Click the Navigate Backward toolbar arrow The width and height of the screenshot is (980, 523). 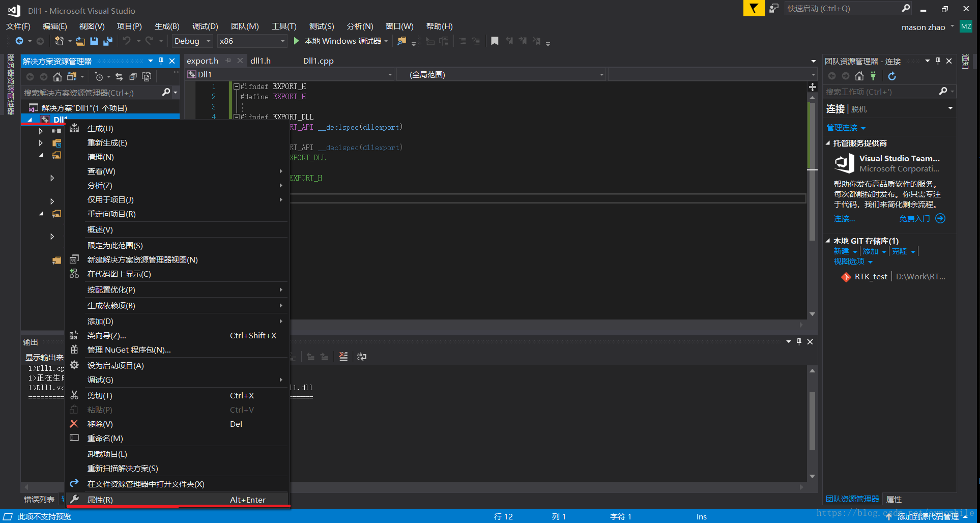point(19,41)
